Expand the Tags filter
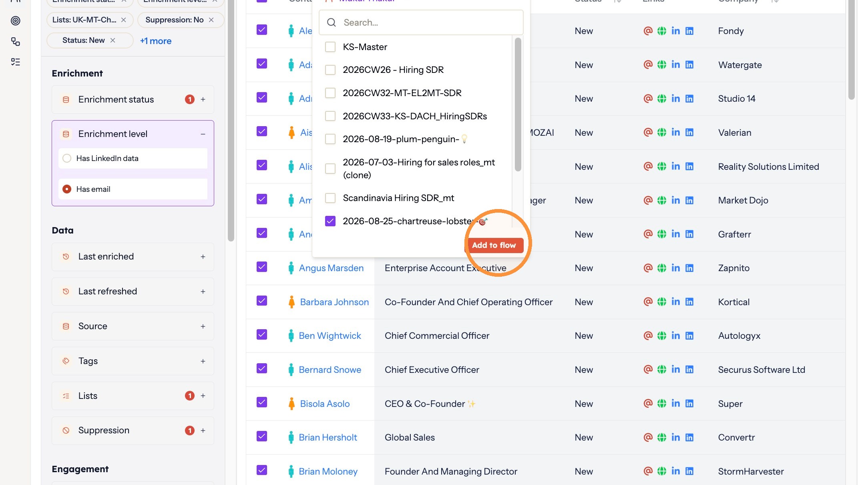 203,361
